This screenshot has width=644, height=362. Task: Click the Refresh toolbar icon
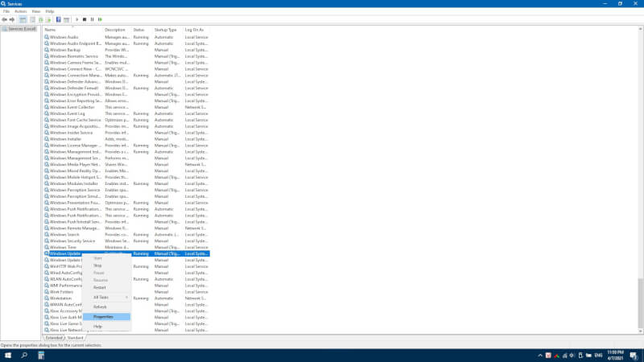41,19
